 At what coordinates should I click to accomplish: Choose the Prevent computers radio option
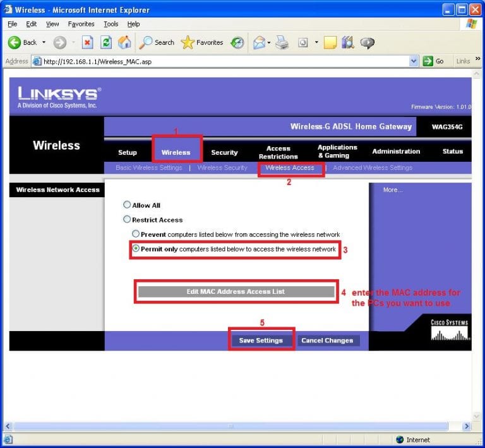point(136,234)
